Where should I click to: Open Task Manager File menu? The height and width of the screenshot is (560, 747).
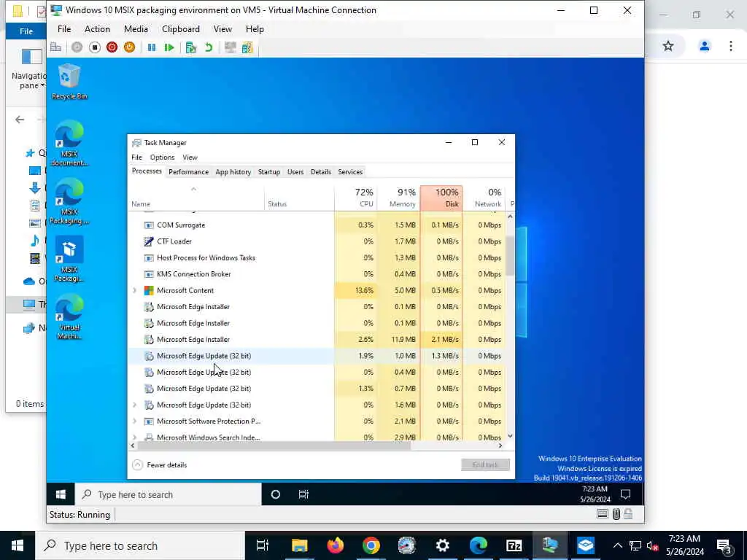click(x=136, y=157)
